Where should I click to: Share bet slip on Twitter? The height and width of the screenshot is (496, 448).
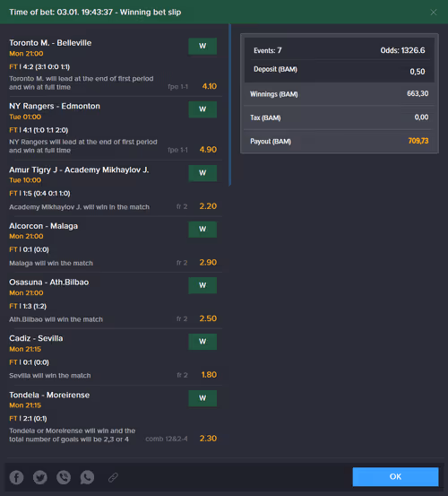(x=40, y=477)
